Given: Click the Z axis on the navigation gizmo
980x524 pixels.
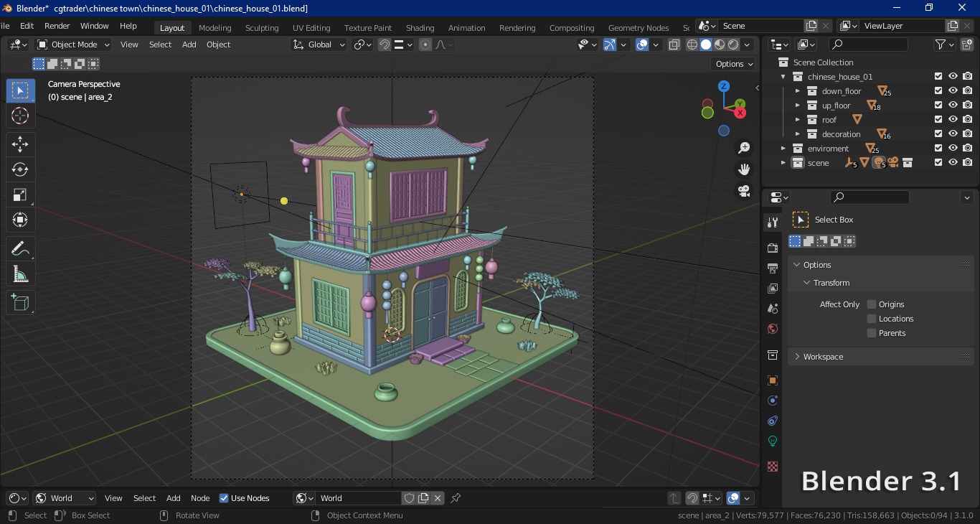Looking at the screenshot, I should click(x=724, y=86).
